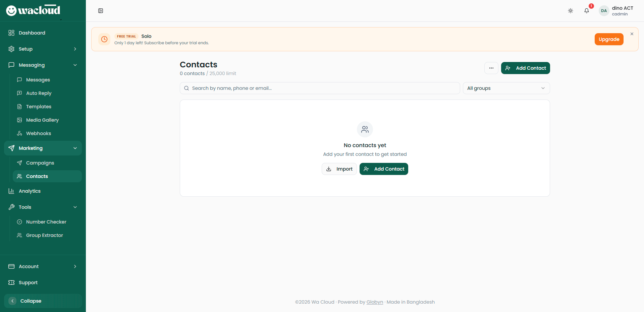Click the DA user avatar

[604, 11]
